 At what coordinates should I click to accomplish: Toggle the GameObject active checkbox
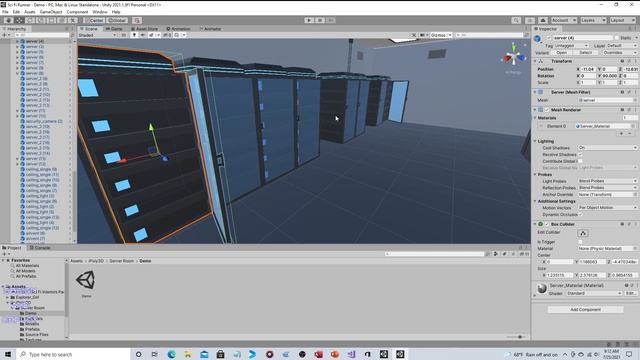click(549, 38)
